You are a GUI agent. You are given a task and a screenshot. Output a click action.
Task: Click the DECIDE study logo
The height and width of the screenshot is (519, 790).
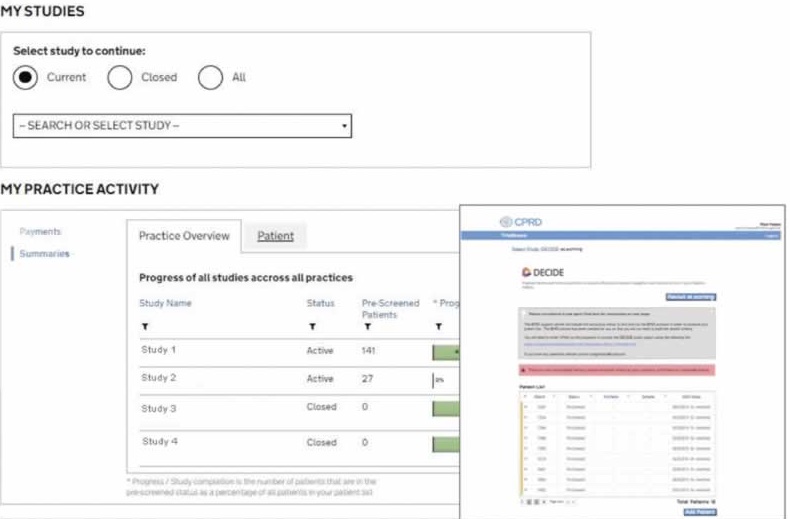click(545, 271)
